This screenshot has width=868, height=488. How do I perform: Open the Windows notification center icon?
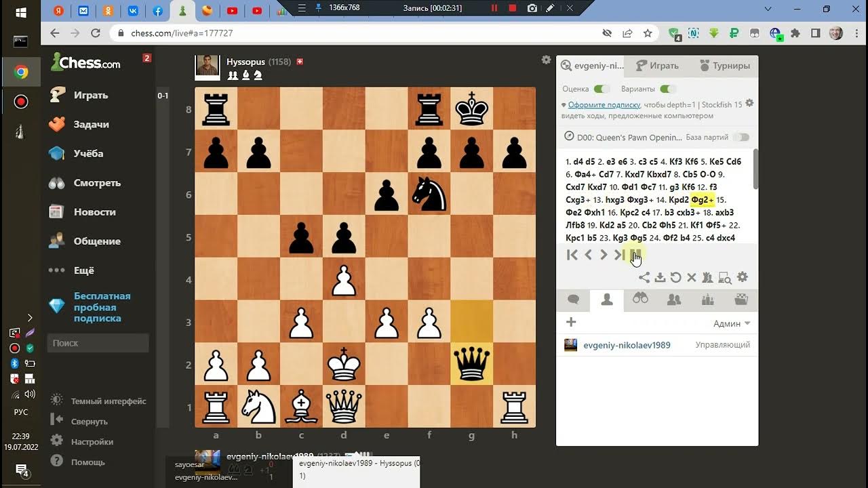tap(21, 470)
